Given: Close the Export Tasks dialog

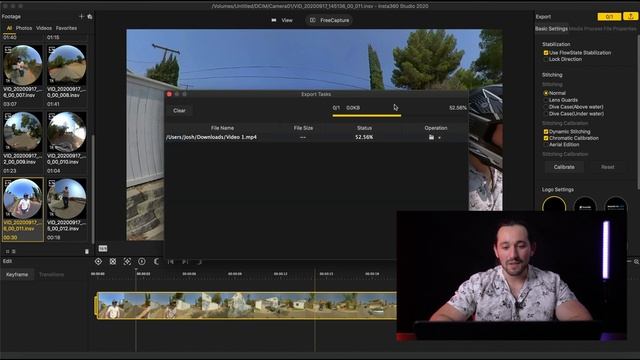Looking at the screenshot, I should [169, 94].
